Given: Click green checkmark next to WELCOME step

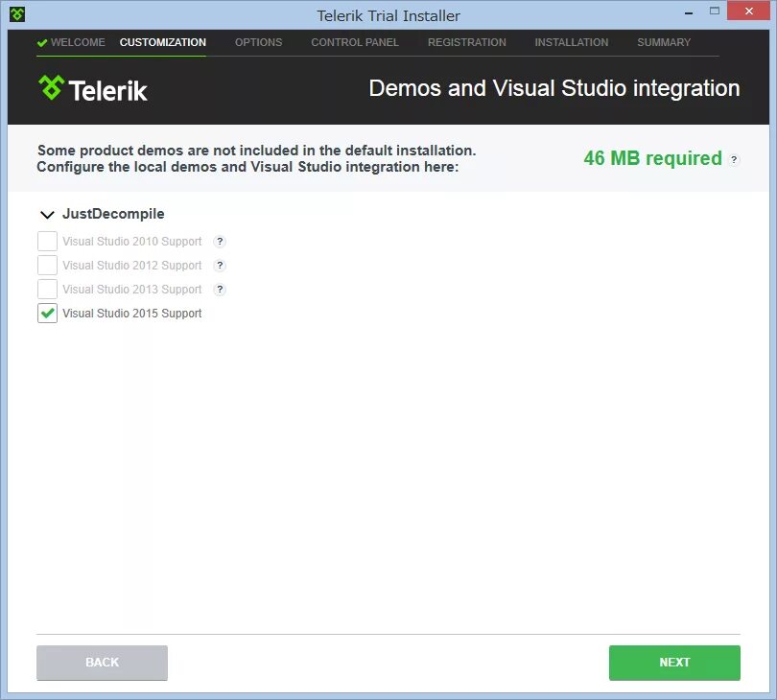Looking at the screenshot, I should tap(42, 42).
